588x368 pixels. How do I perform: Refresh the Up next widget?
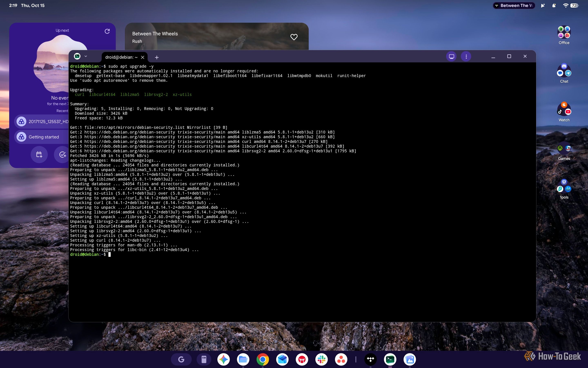(x=107, y=31)
